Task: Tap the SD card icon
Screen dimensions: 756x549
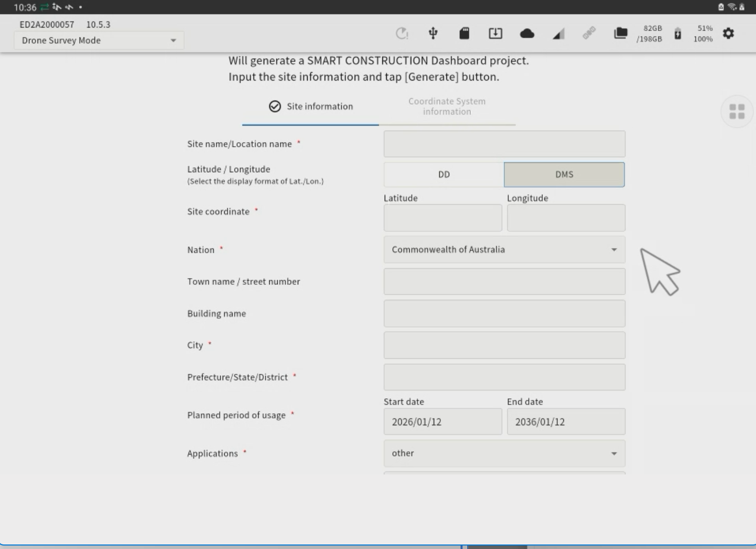Action: click(x=464, y=34)
